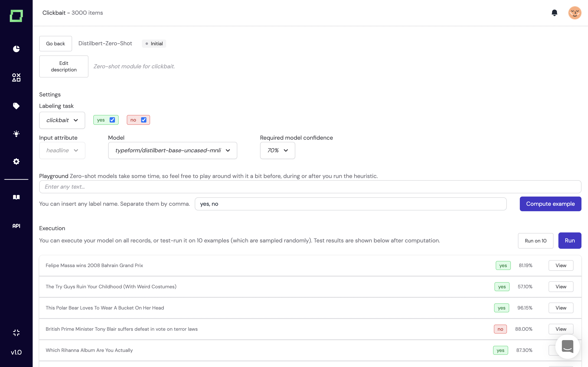Uncheck the yes label checkbox
Viewport: 588px width, 367px height.
[x=112, y=120]
